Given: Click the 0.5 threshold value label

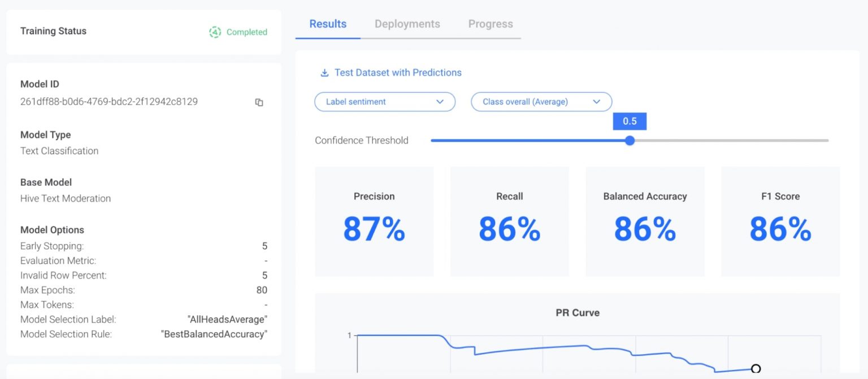Looking at the screenshot, I should pos(630,121).
